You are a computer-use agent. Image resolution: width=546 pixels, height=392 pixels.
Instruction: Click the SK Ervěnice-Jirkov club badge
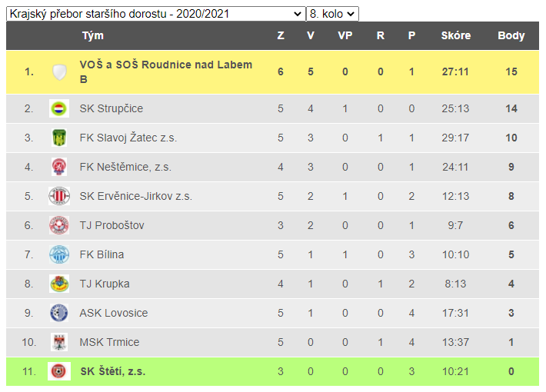click(x=59, y=196)
